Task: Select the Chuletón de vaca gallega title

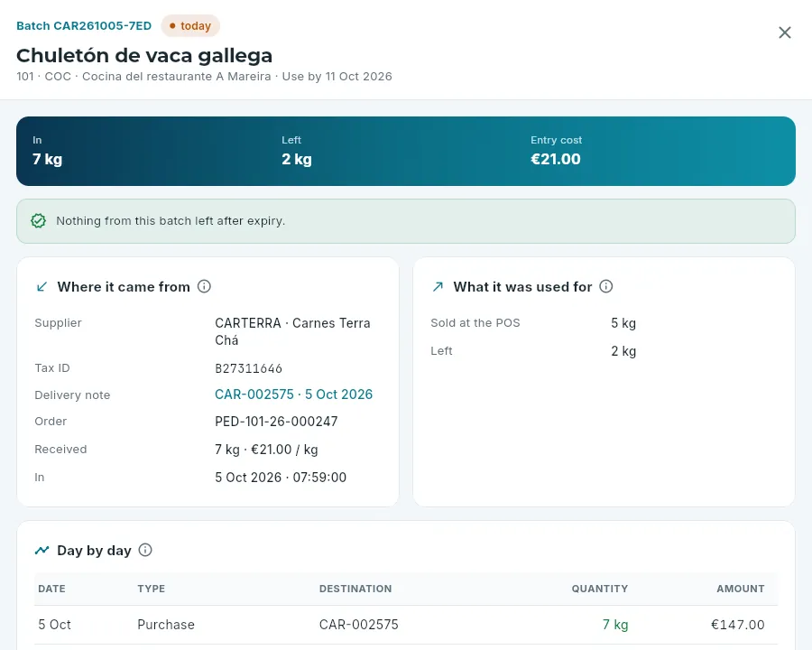Action: coord(144,55)
